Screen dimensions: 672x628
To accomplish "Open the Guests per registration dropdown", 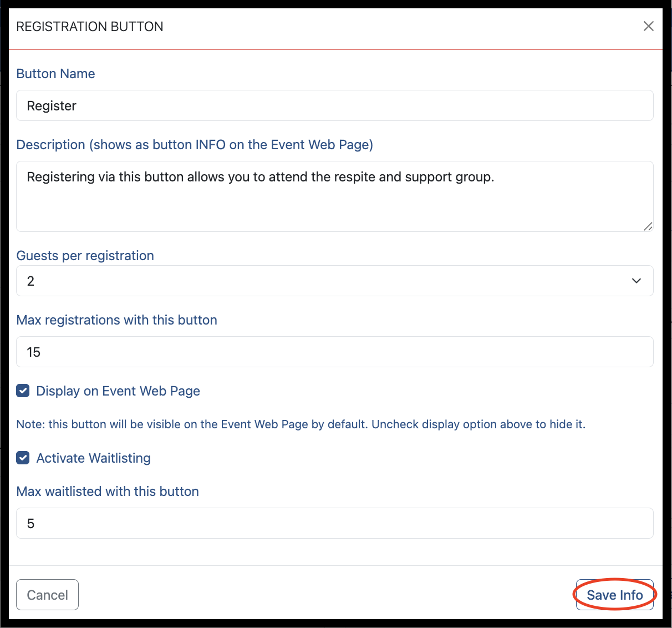I will 335,281.
